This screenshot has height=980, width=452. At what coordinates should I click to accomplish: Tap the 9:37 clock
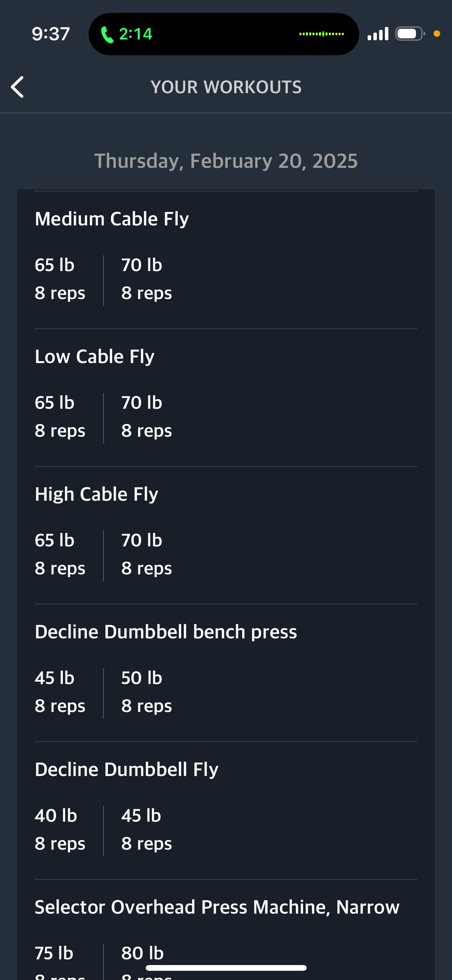coord(51,34)
